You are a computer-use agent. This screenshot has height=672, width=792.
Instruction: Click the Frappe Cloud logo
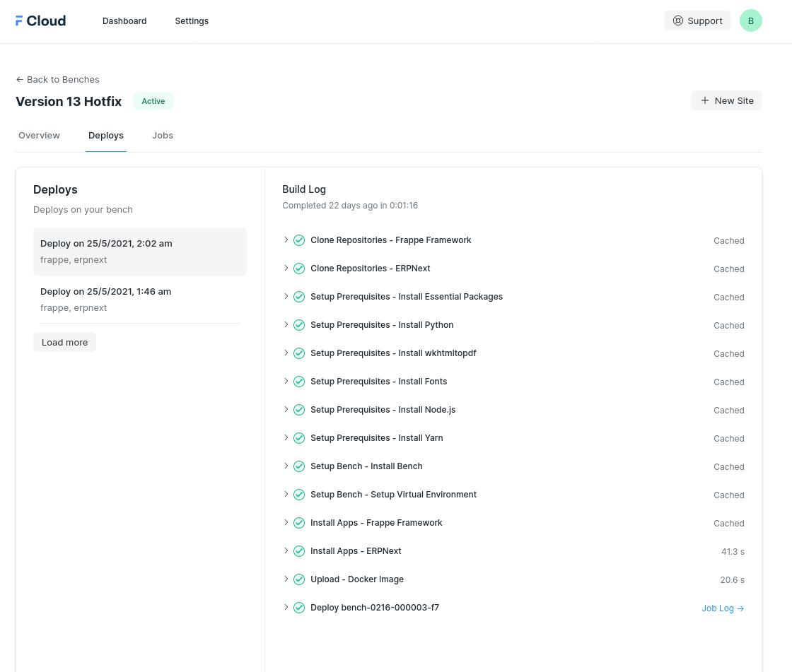(40, 20)
